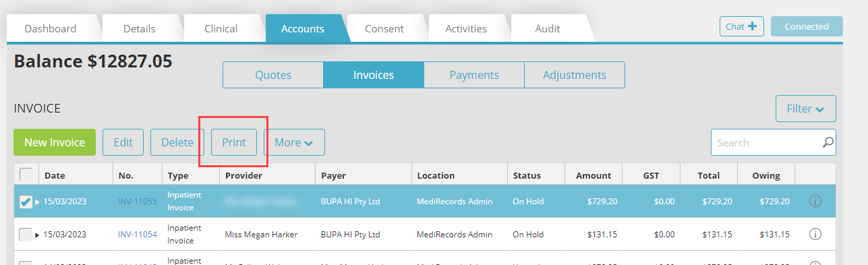Viewport: 868px width, 265px height.
Task: Expand the INV-11055 row arrow
Action: pyautogui.click(x=38, y=202)
